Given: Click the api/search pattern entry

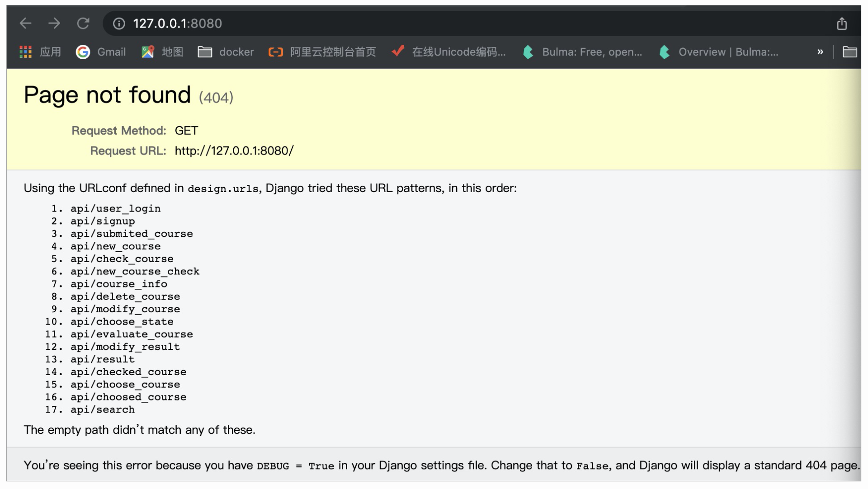Looking at the screenshot, I should (x=102, y=410).
